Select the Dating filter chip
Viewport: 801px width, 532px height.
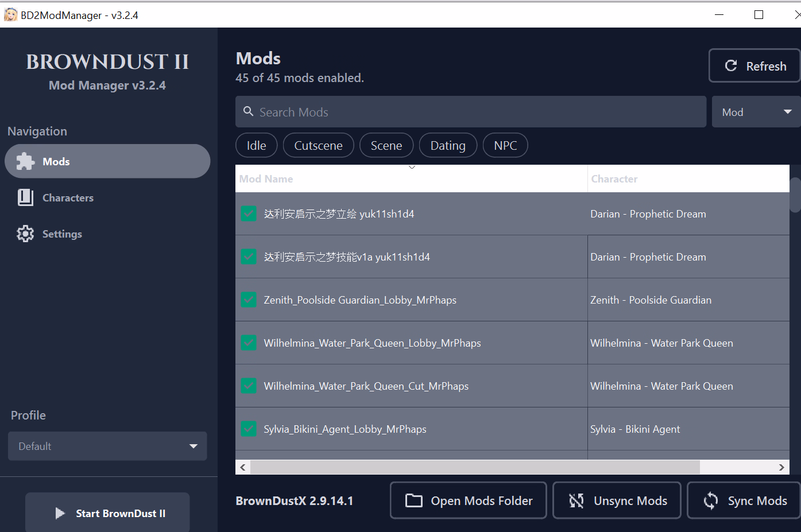pos(448,146)
